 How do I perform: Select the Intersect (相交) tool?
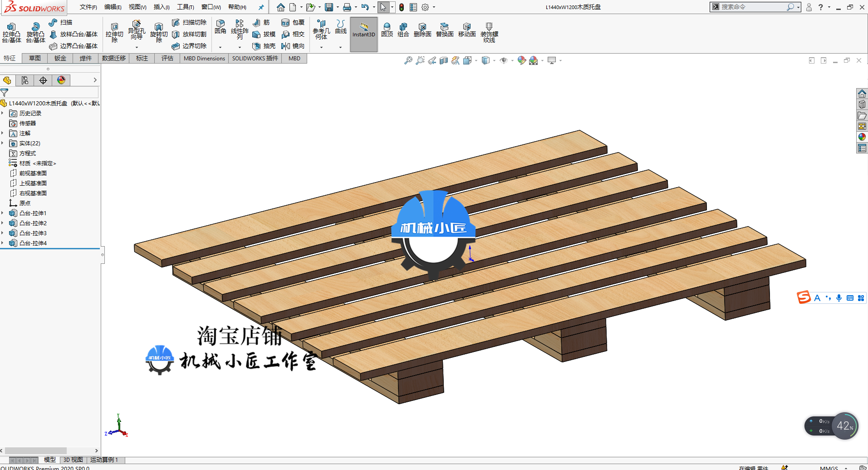pyautogui.click(x=293, y=34)
